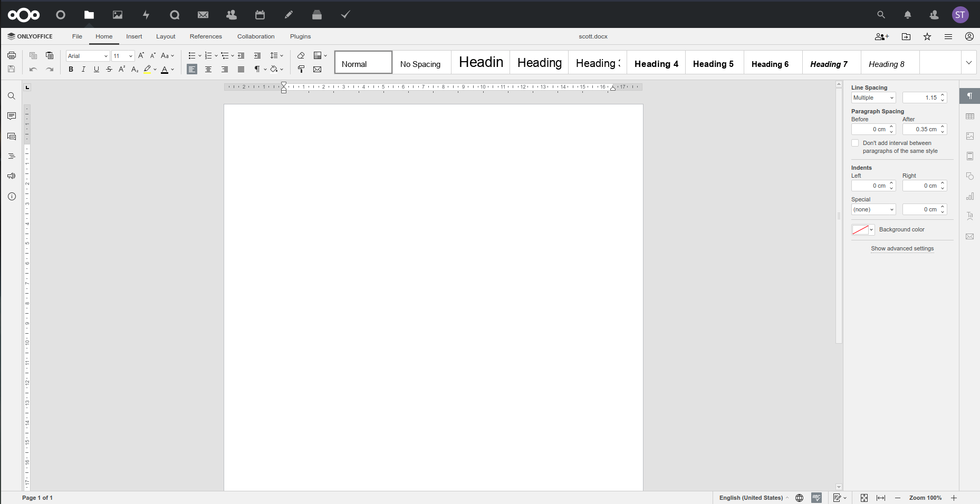
Task: Decrease paragraph indent icon
Action: coord(241,55)
